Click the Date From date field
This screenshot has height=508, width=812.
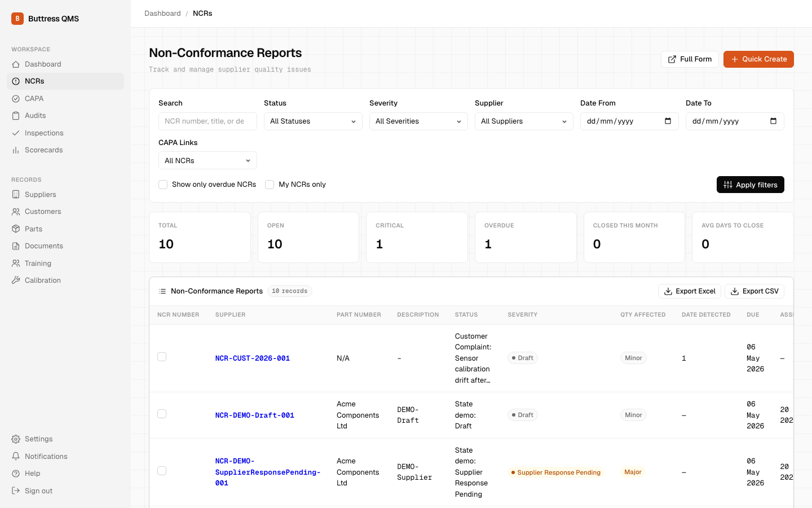(x=629, y=121)
